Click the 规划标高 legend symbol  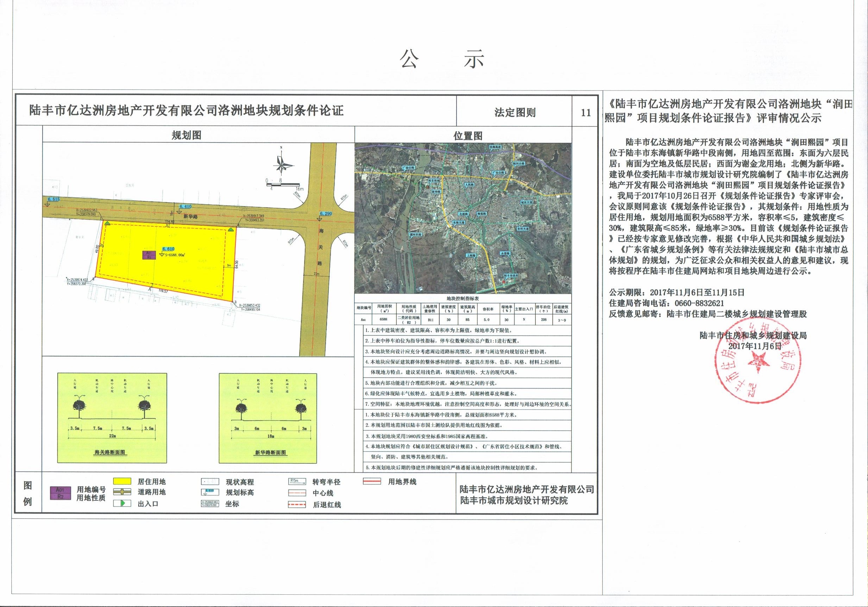point(210,493)
